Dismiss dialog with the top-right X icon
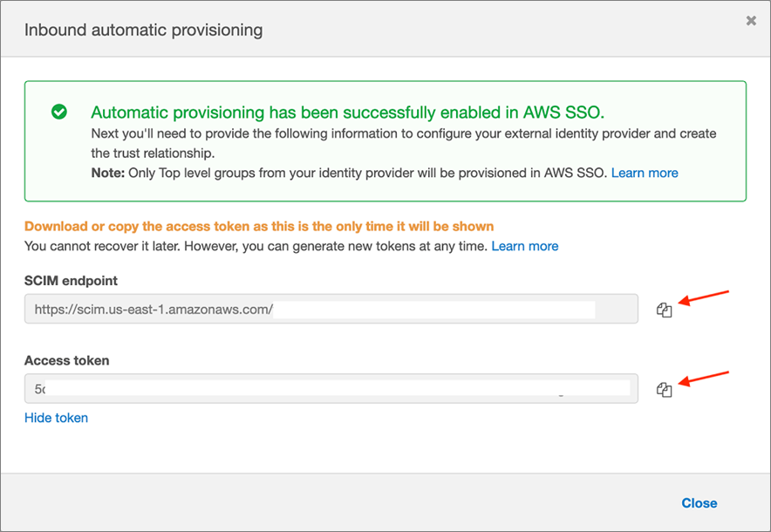This screenshot has height=532, width=771. click(x=751, y=21)
